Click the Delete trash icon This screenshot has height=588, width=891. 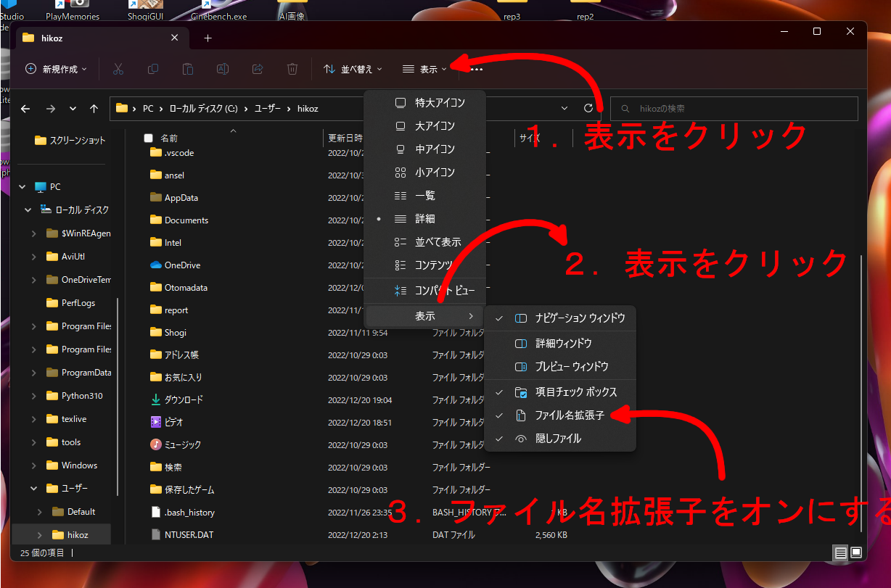(x=292, y=69)
